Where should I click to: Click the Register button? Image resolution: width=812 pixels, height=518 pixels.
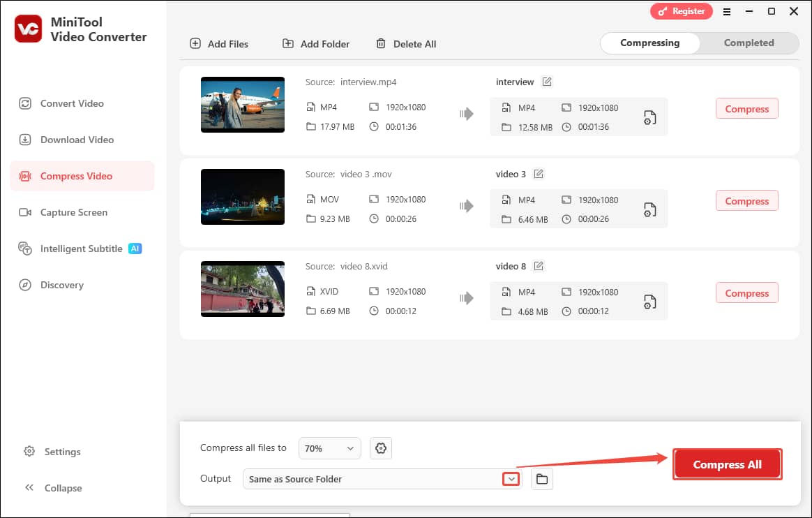[x=682, y=11]
